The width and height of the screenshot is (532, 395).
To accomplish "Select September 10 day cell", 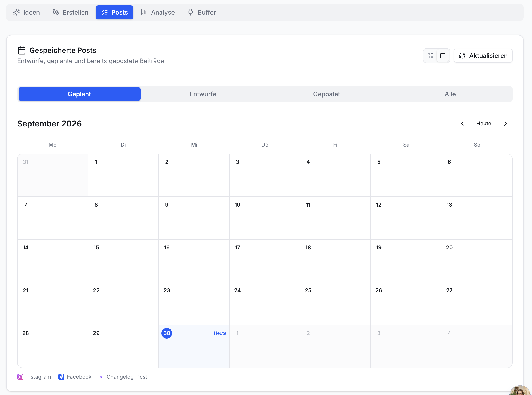I will point(264,218).
